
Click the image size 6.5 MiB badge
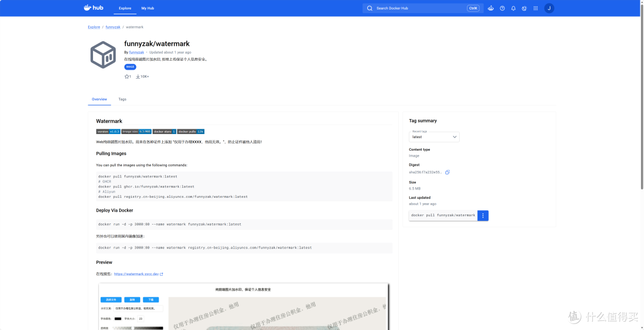[x=137, y=132]
